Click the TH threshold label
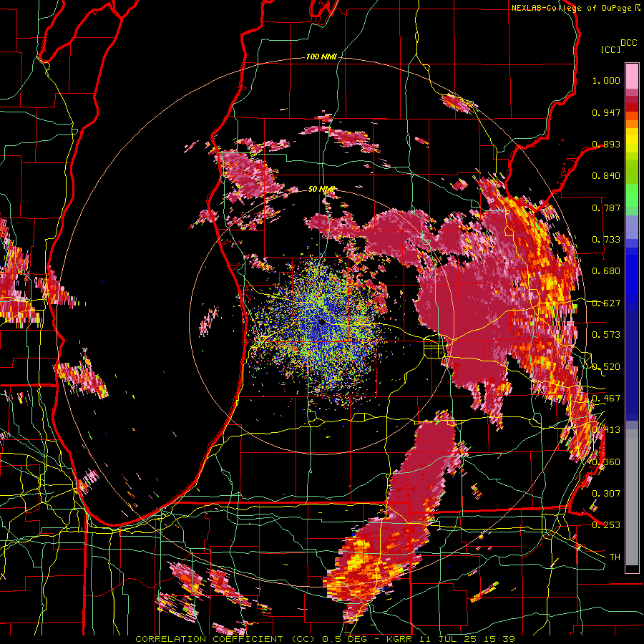This screenshot has width=644, height=644. pos(615,557)
